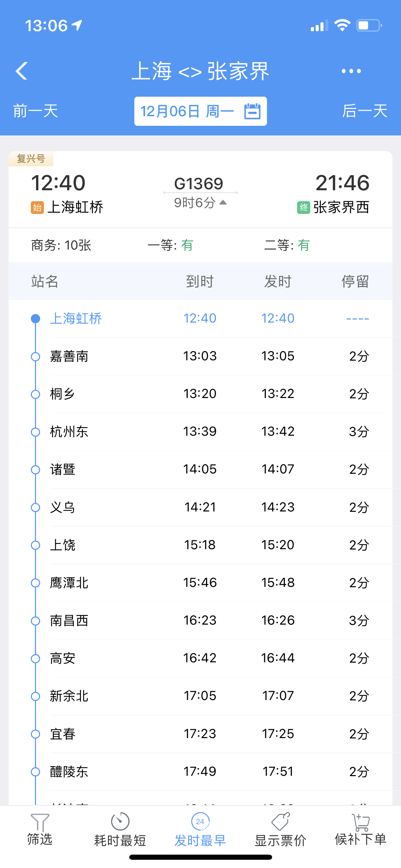Tap the shortest duration clock icon
Screen dimensions: 401x868
tap(120, 821)
